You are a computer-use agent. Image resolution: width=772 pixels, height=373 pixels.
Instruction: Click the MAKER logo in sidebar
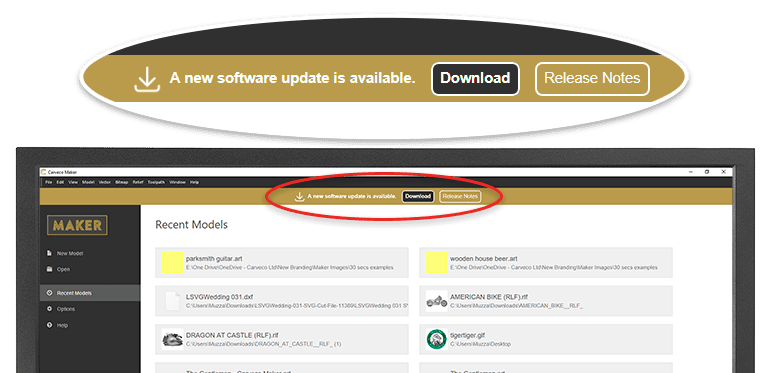tap(77, 225)
